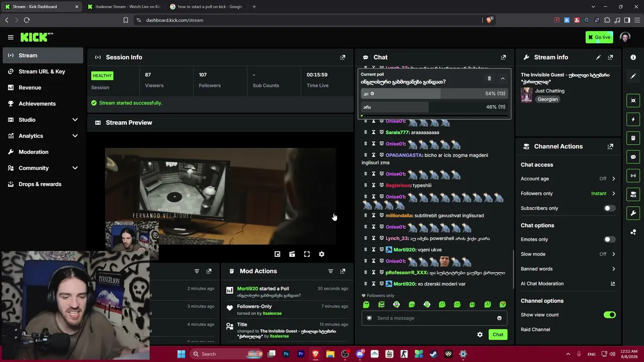
Task: Open a new browser tab
Action: pyautogui.click(x=254, y=7)
